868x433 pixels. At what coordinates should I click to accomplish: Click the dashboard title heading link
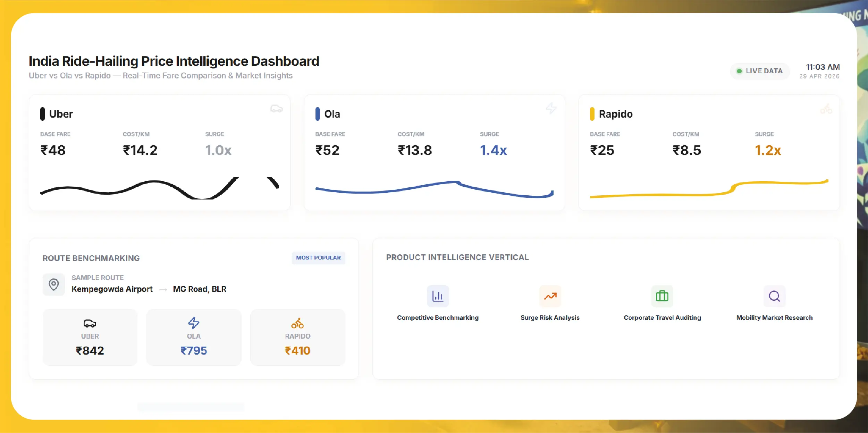click(x=174, y=61)
